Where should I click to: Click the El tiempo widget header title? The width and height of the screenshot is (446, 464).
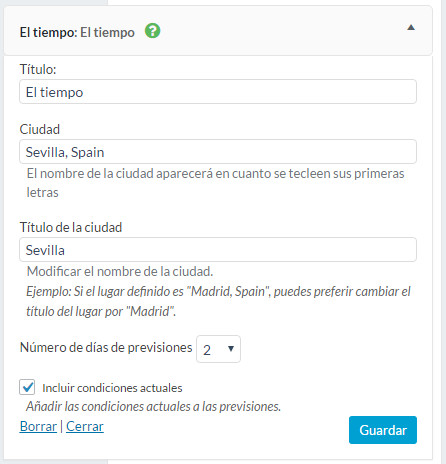pyautogui.click(x=77, y=32)
